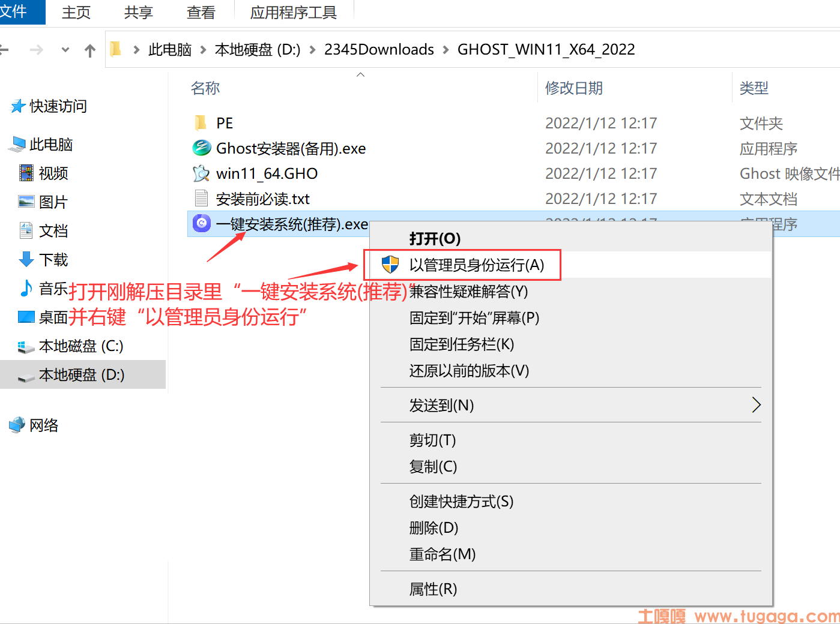Click the Forward navigation arrow
The image size is (840, 624).
pyautogui.click(x=37, y=50)
